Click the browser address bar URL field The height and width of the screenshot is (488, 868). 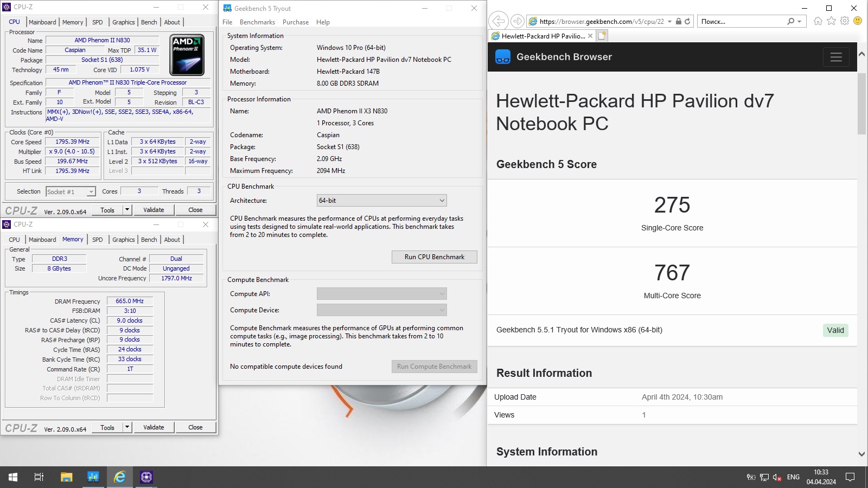tap(602, 21)
